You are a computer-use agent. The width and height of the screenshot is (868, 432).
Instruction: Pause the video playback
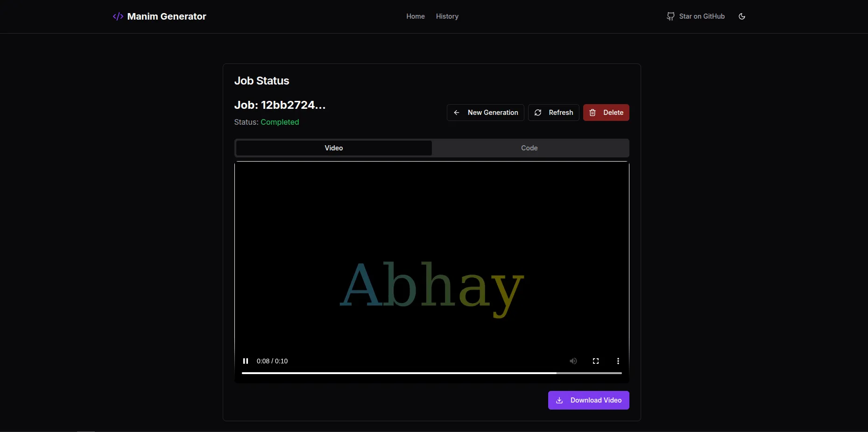(246, 361)
